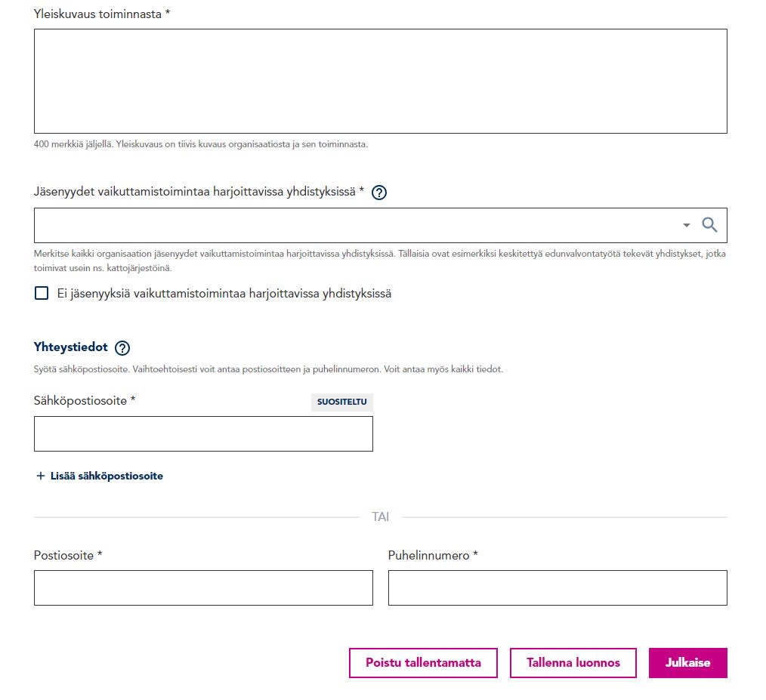
Task: Click the Yleiskuvaus toiminnasta label
Action: click(x=102, y=14)
